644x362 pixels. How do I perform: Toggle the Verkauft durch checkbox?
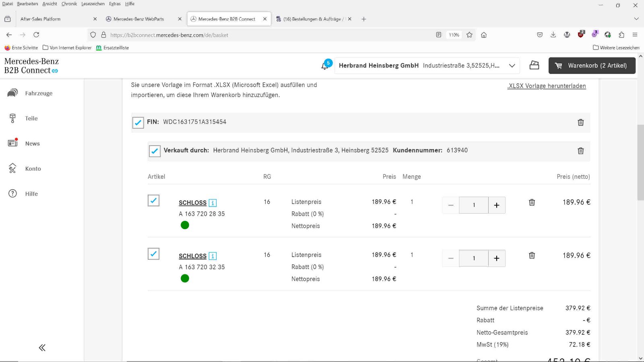coord(155,151)
